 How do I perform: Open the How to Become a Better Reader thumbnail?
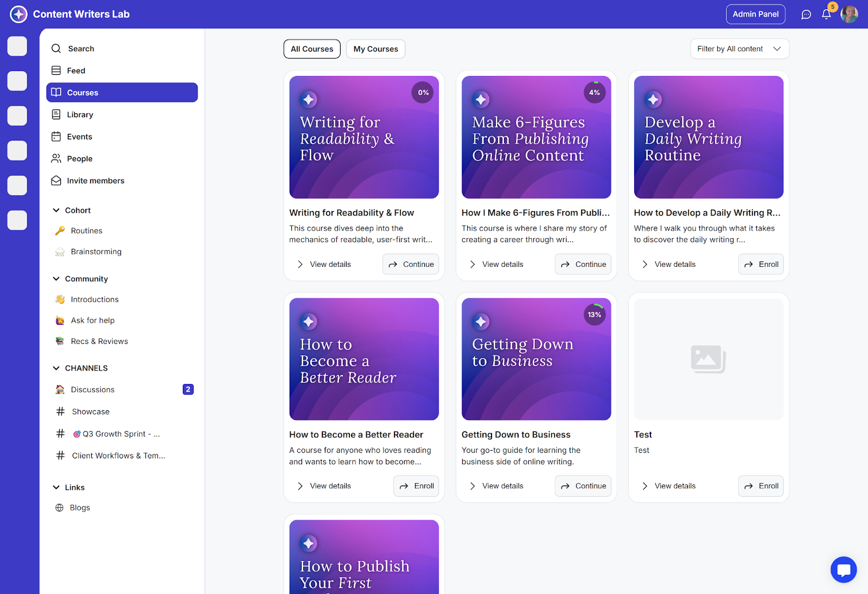364,359
